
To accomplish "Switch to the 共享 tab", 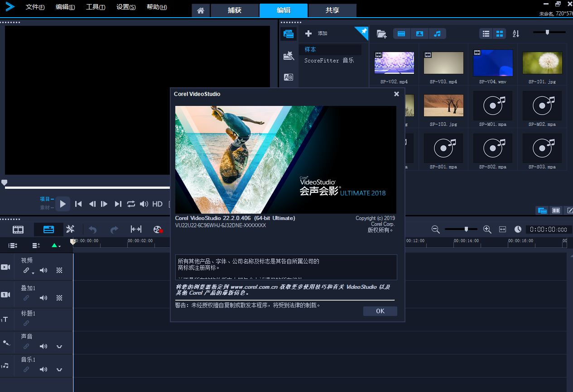I will 332,10.
